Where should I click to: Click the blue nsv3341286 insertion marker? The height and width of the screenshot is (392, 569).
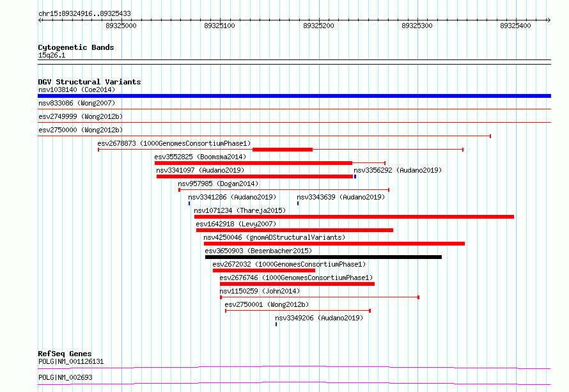click(189, 203)
